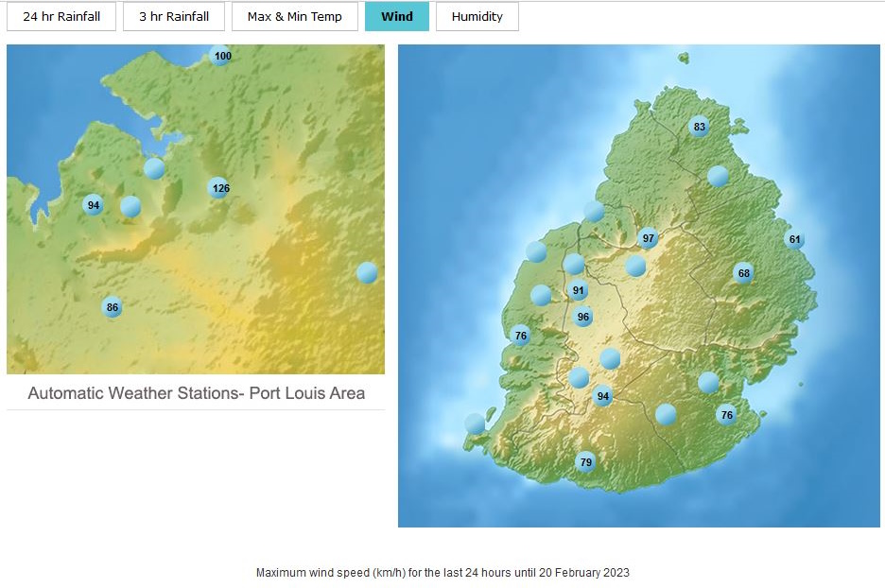The width and height of the screenshot is (885, 588).
Task: Select the active Wind tab
Action: (396, 17)
